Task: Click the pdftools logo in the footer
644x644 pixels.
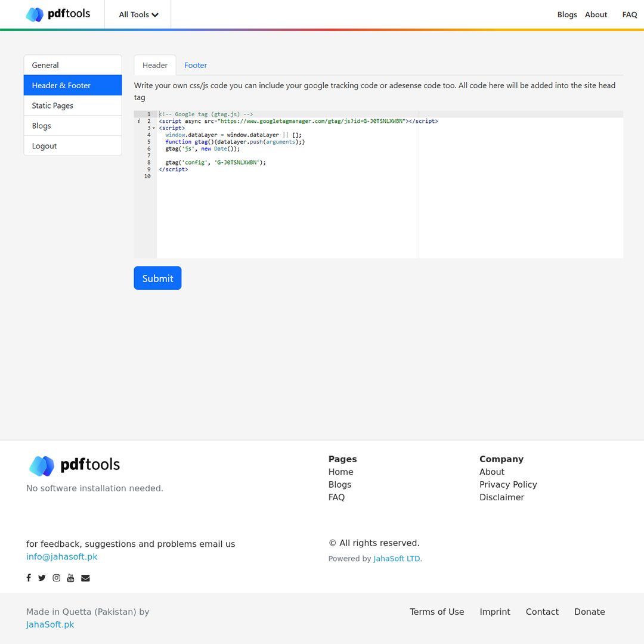Action: coord(75,465)
